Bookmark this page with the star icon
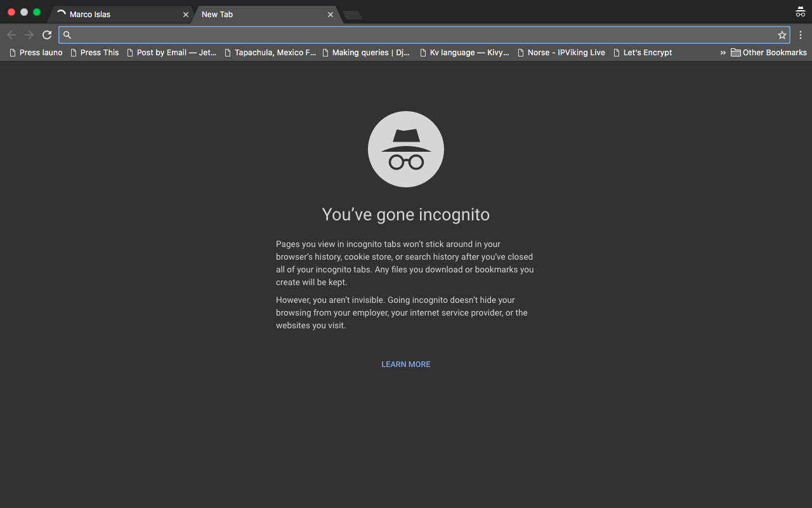Screen dimensions: 812x508 pyautogui.click(x=782, y=35)
